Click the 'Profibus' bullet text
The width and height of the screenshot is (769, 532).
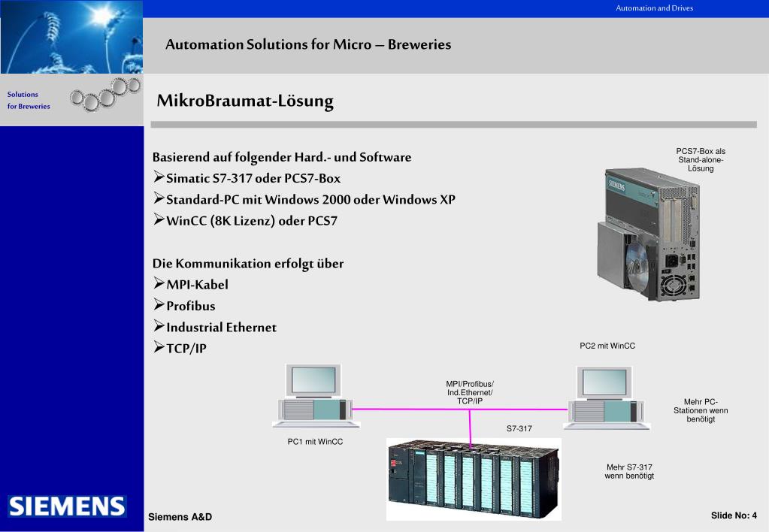pos(191,306)
